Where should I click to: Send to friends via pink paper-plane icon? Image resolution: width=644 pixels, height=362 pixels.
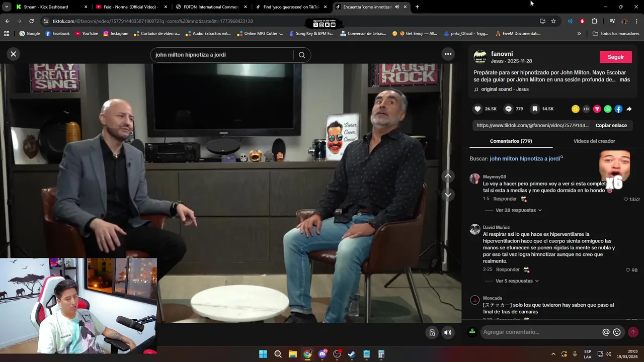point(597,109)
